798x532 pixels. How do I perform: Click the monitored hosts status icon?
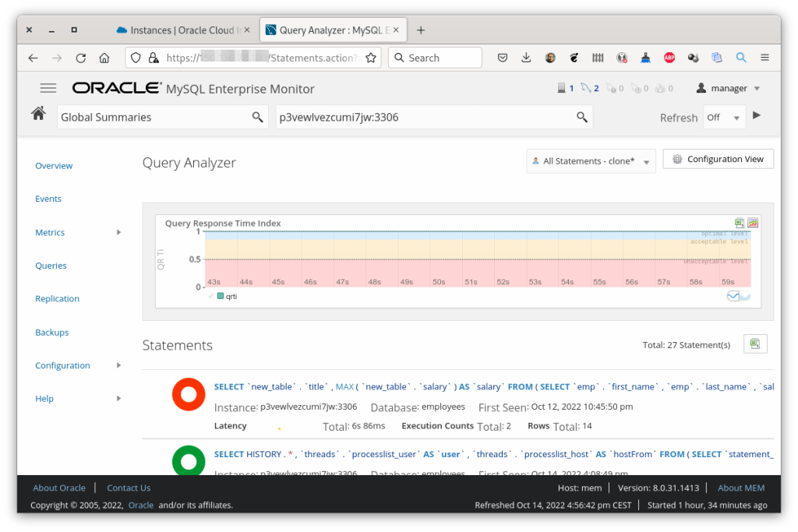click(x=561, y=88)
